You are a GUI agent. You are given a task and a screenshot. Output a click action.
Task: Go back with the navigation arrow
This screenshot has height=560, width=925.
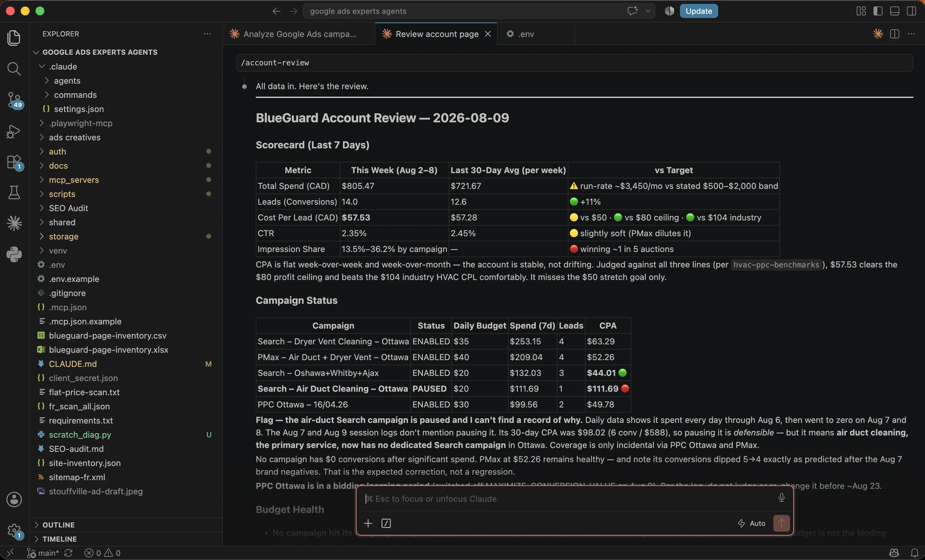(276, 11)
